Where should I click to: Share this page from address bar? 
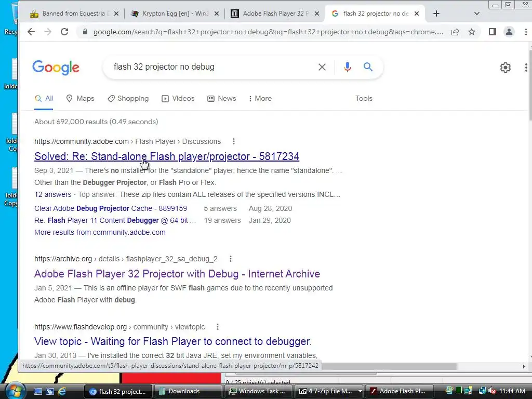[x=455, y=32]
